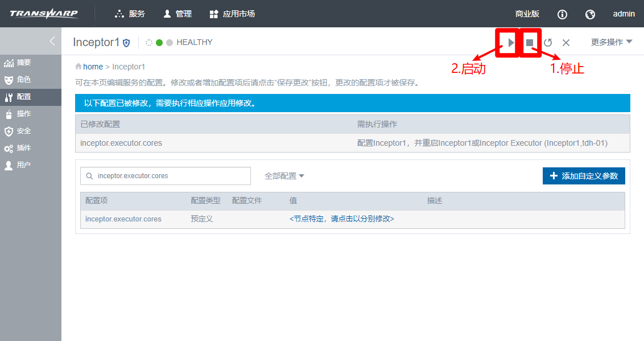Collapse the sidebar with the left chevron
The width and height of the screenshot is (644, 341).
point(52,41)
